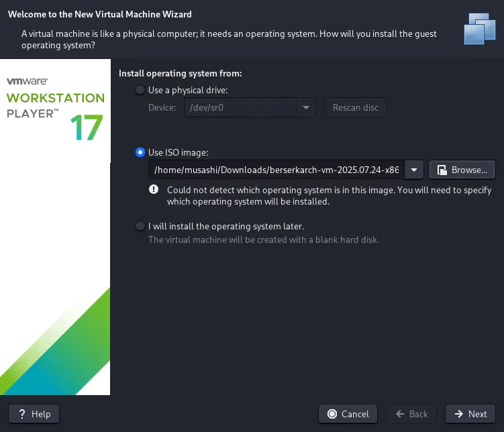Viewport: 504px width, 432px height.
Task: Click the virtual machine wizard icon
Action: pyautogui.click(x=480, y=29)
